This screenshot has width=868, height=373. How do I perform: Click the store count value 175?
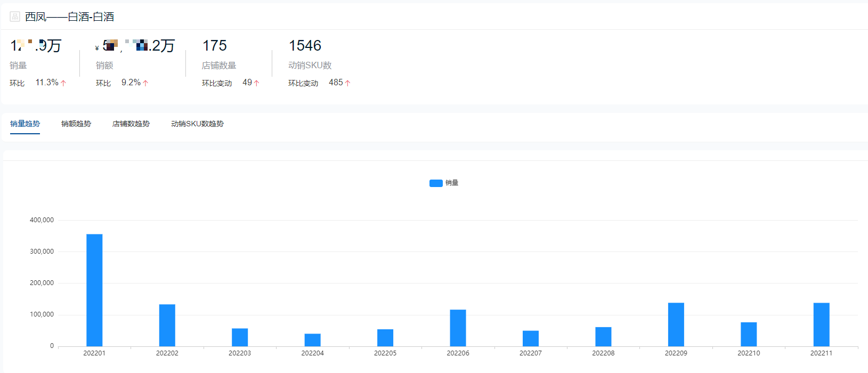coord(215,46)
